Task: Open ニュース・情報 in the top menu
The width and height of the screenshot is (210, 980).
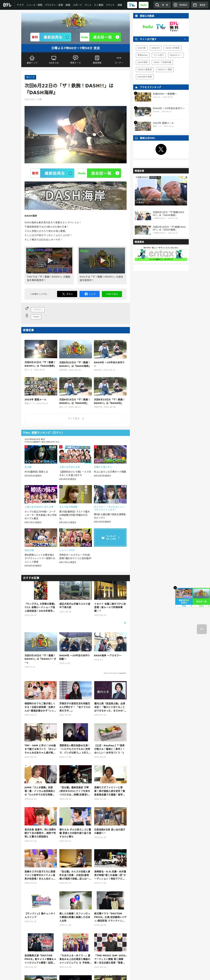Action: [x=34, y=5]
